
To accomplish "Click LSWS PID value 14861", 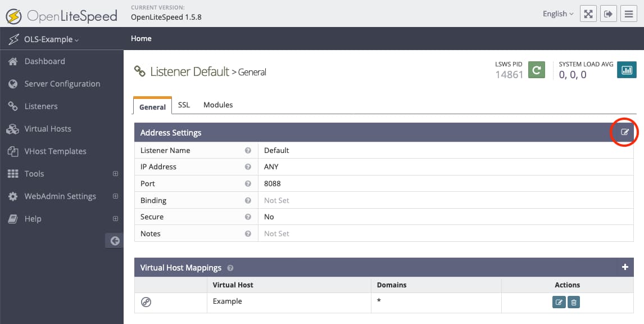I will [509, 75].
